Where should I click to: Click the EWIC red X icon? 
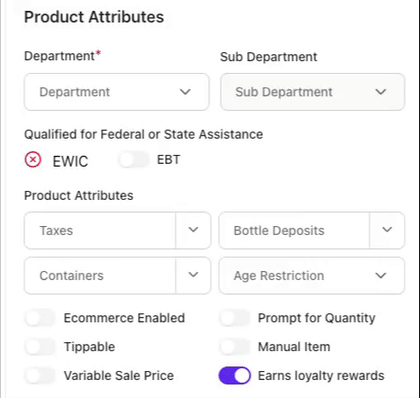33,160
